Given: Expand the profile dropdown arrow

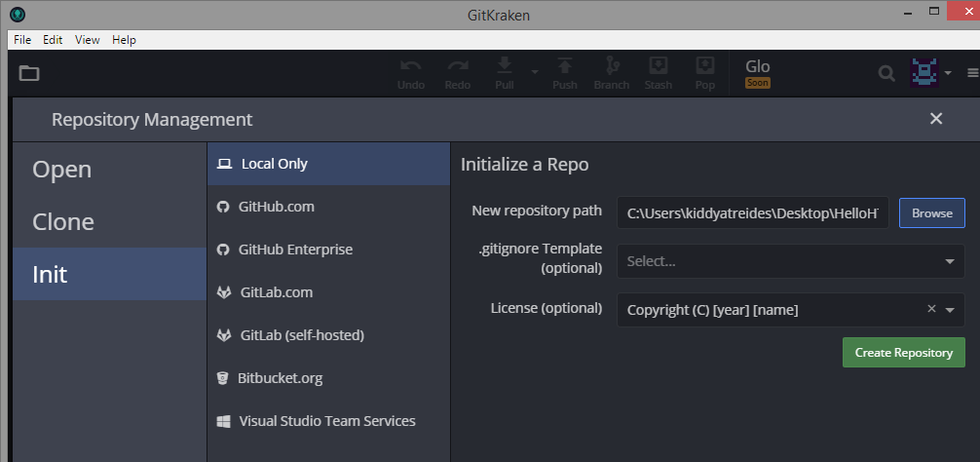Looking at the screenshot, I should [x=948, y=72].
